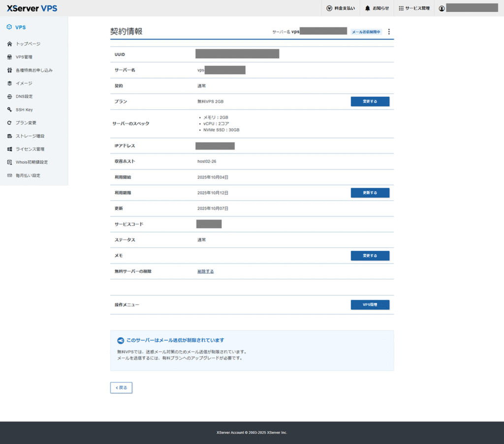Expand the user account menu in header
Screen dimensions: 504x444
pyautogui.click(x=468, y=8)
